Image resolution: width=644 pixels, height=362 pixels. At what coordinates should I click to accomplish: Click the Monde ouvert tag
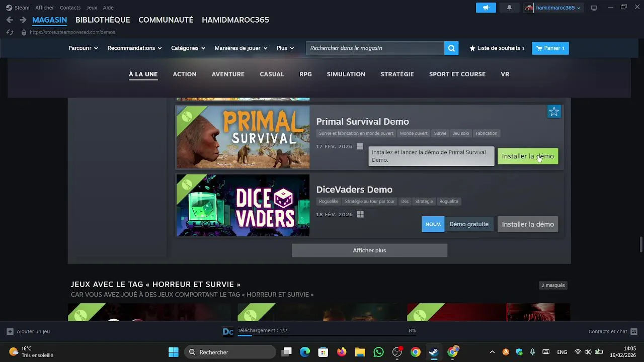point(414,133)
